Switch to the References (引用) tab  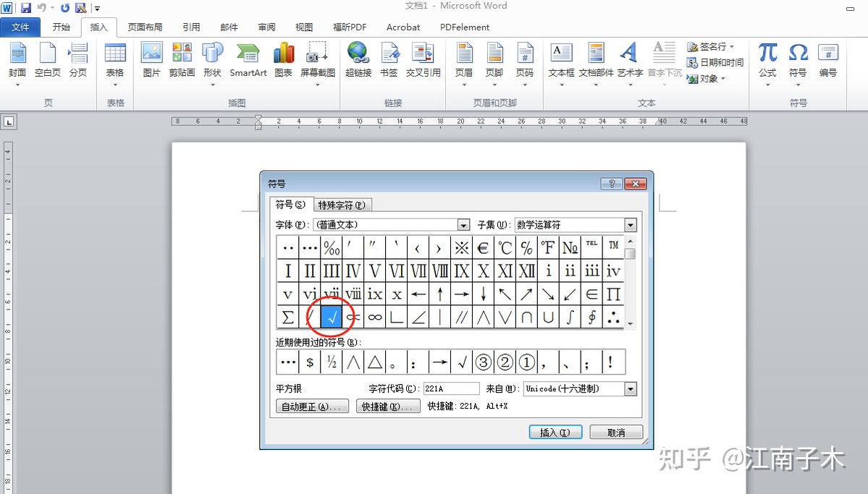(x=191, y=27)
